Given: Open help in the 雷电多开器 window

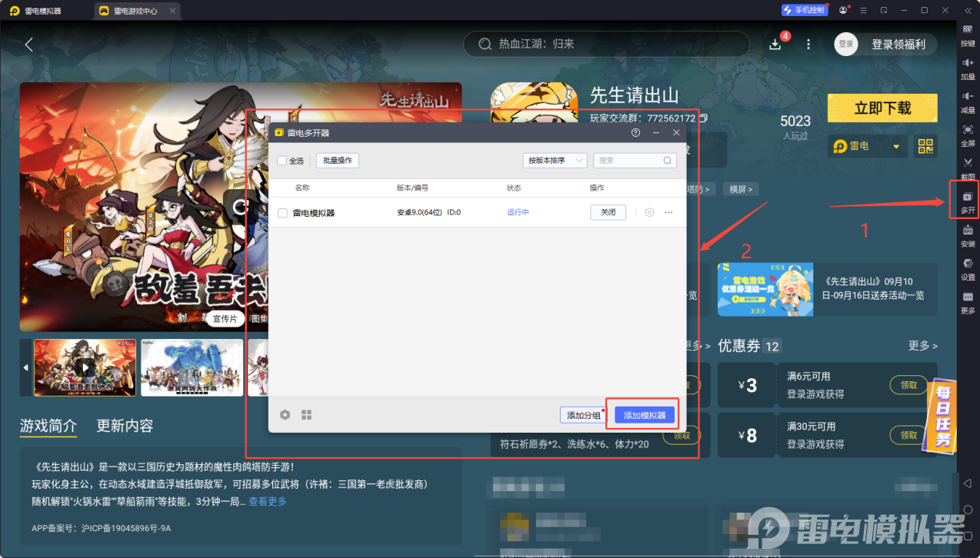Looking at the screenshot, I should (635, 132).
